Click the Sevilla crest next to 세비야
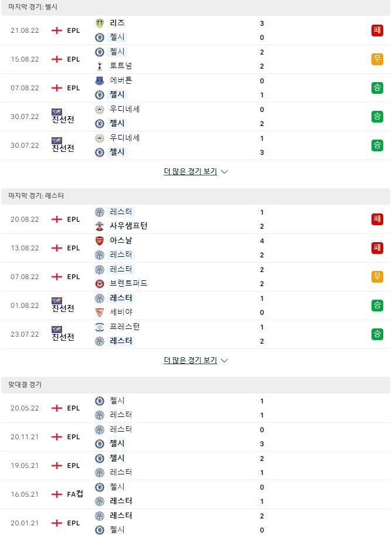 pyautogui.click(x=100, y=312)
